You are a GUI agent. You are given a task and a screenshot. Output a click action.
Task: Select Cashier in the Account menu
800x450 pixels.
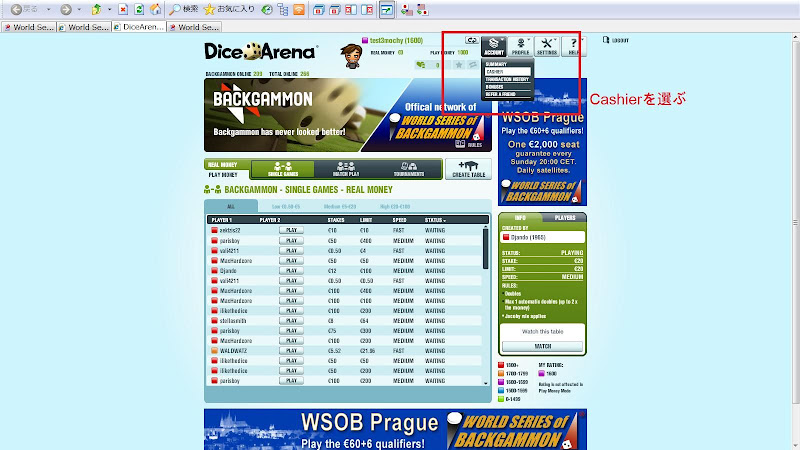(508, 72)
